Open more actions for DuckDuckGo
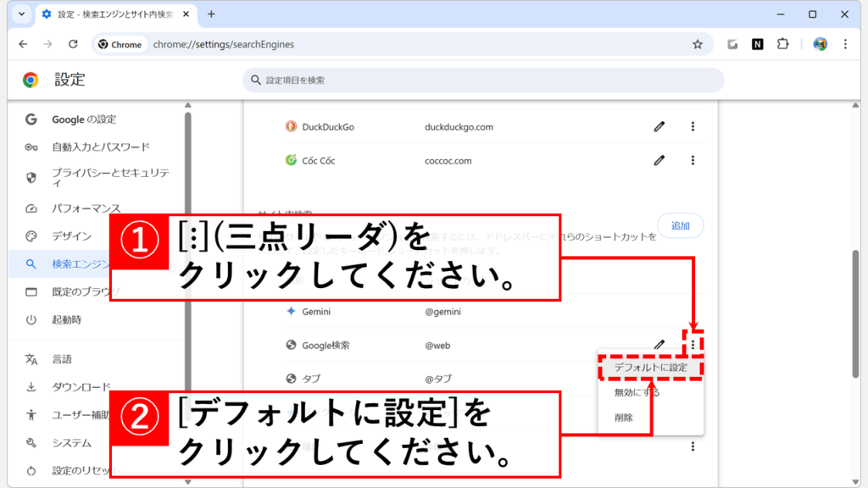 click(x=693, y=127)
